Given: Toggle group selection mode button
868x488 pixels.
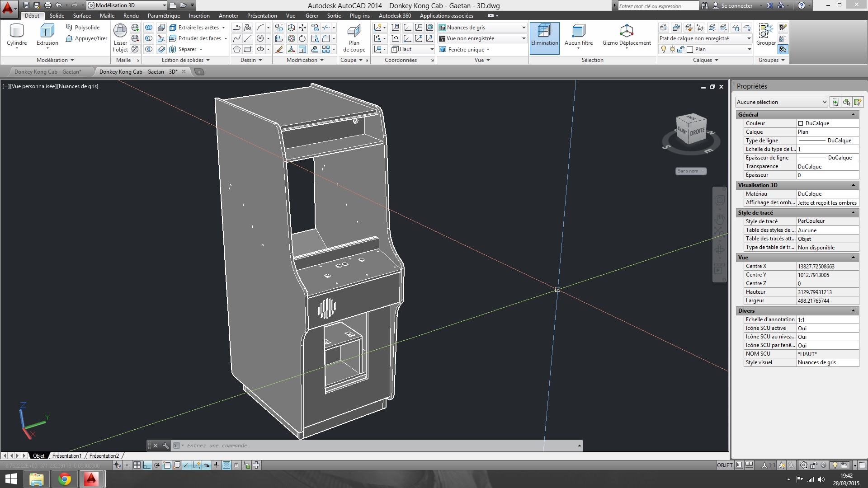Looking at the screenshot, I should click(783, 49).
